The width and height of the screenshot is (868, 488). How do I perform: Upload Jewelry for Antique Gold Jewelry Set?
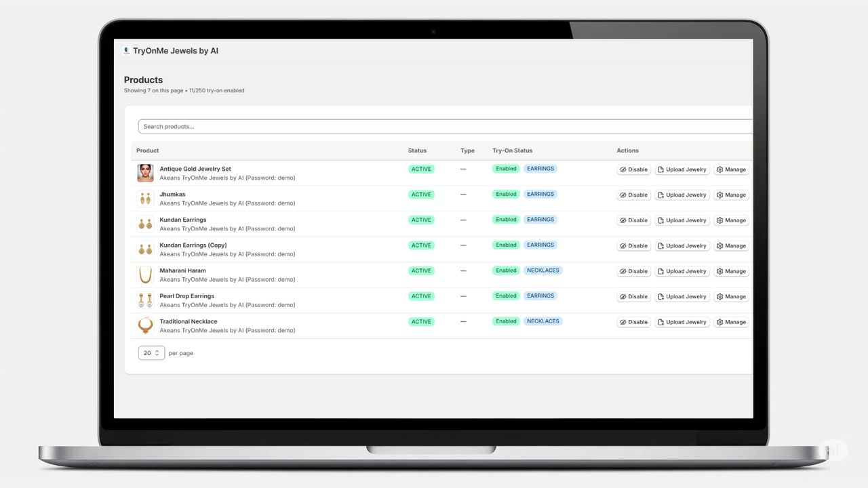point(682,169)
